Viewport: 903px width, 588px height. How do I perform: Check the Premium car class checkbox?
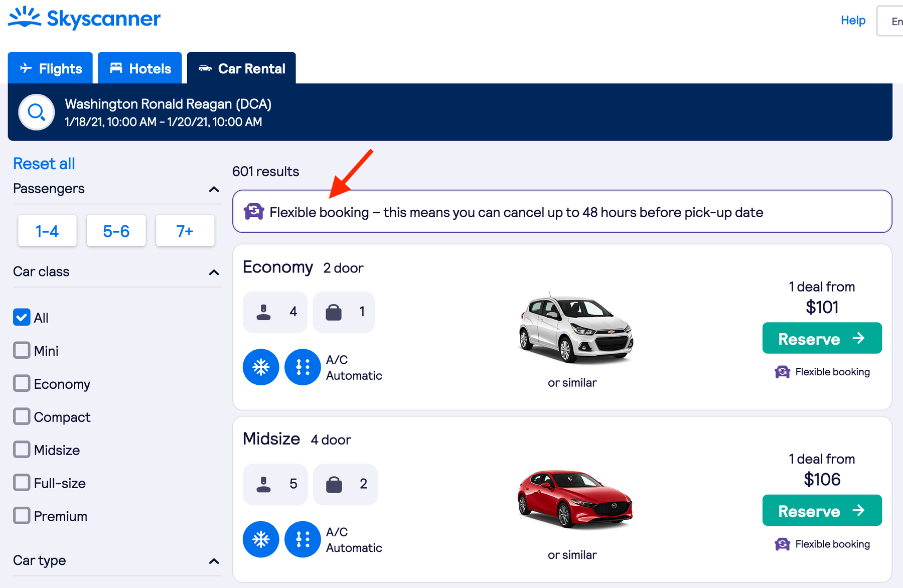click(x=22, y=516)
